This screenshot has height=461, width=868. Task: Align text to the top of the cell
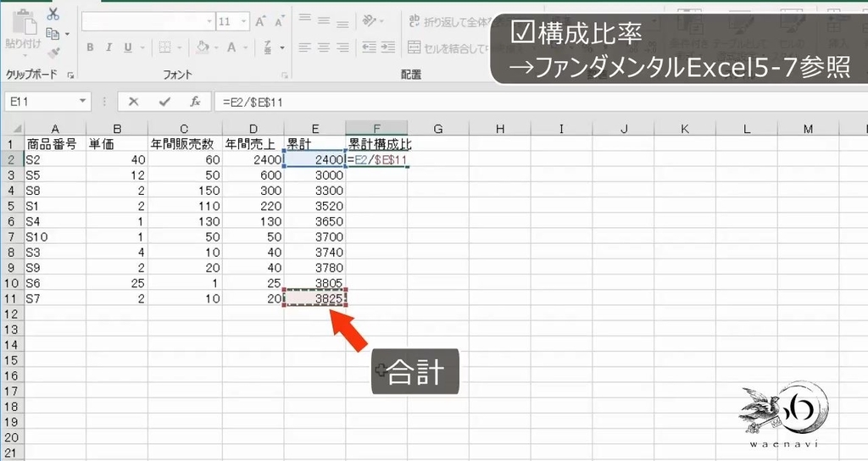(304, 19)
